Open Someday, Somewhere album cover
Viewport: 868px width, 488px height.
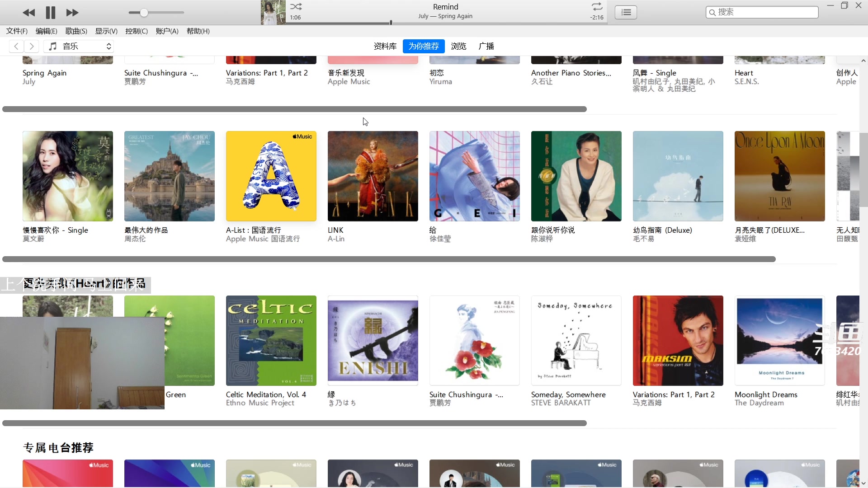(576, 341)
